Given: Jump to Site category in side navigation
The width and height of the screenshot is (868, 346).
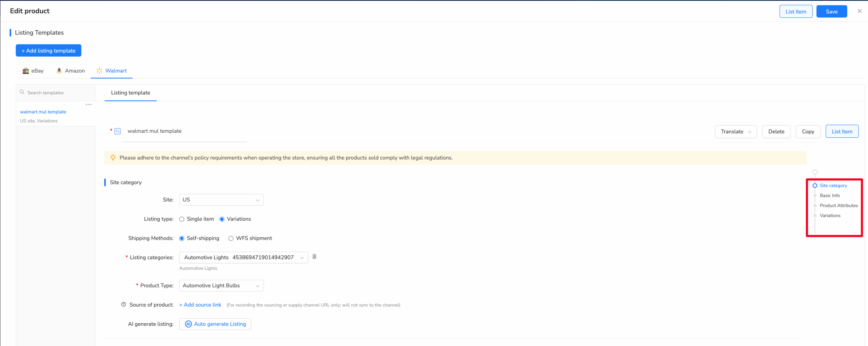Looking at the screenshot, I should (x=833, y=186).
